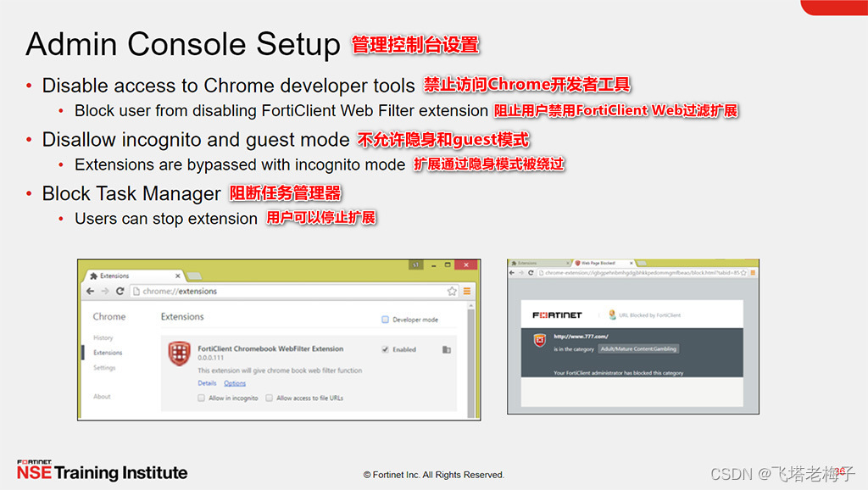Close the Extensions tab in left window
Image resolution: width=868 pixels, height=490 pixels.
(x=178, y=276)
